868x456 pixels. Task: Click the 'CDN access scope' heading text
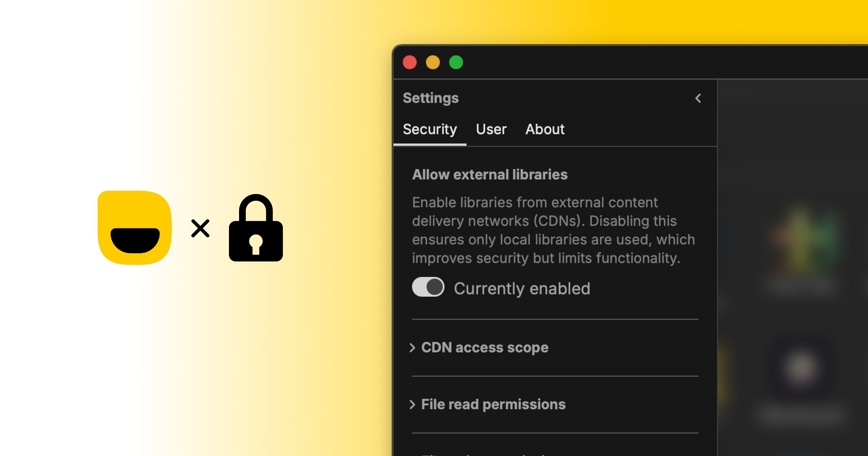tap(485, 347)
